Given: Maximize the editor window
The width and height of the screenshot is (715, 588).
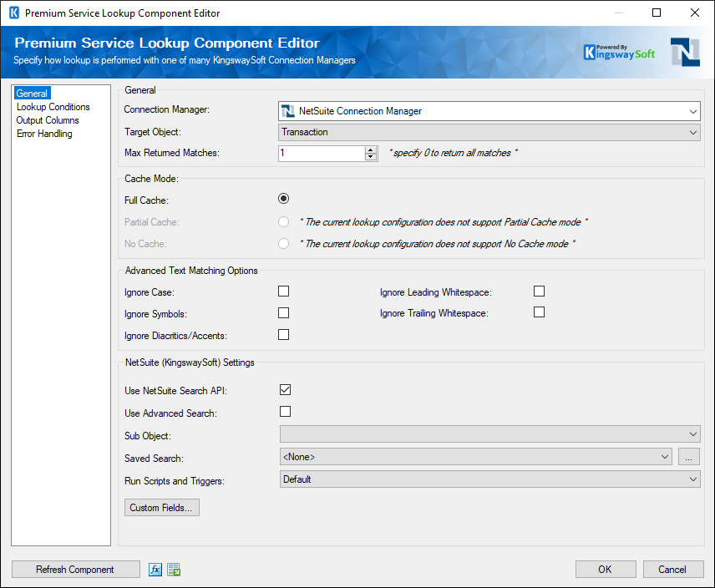Looking at the screenshot, I should 657,13.
